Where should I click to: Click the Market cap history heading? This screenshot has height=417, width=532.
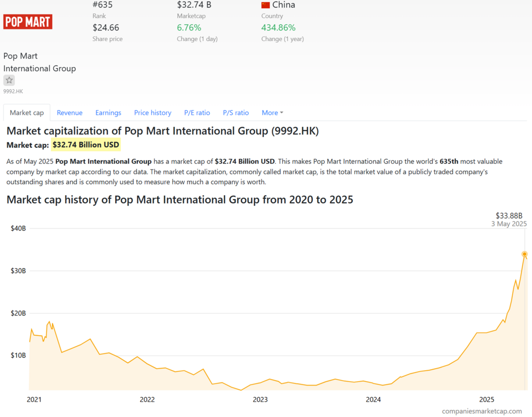(x=180, y=200)
